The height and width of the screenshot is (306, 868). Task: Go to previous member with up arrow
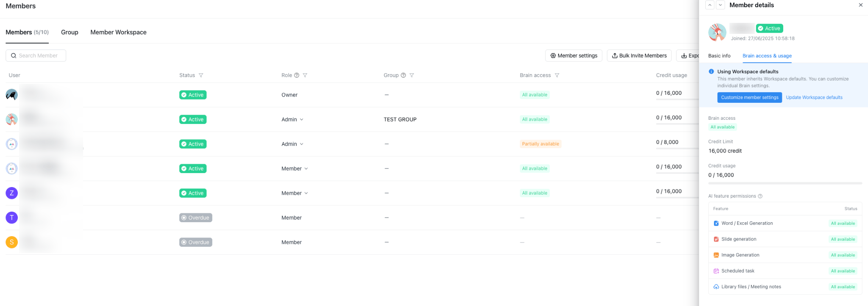click(x=710, y=5)
